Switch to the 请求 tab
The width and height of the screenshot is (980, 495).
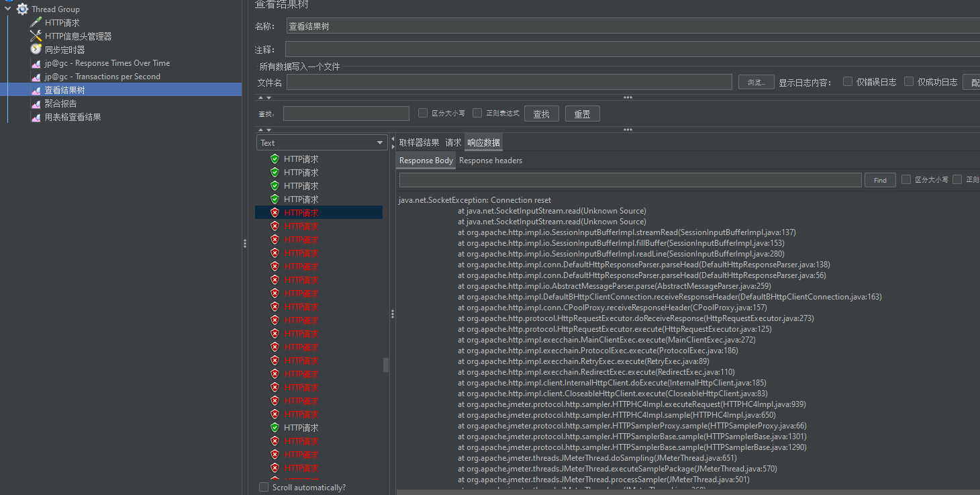(x=453, y=142)
